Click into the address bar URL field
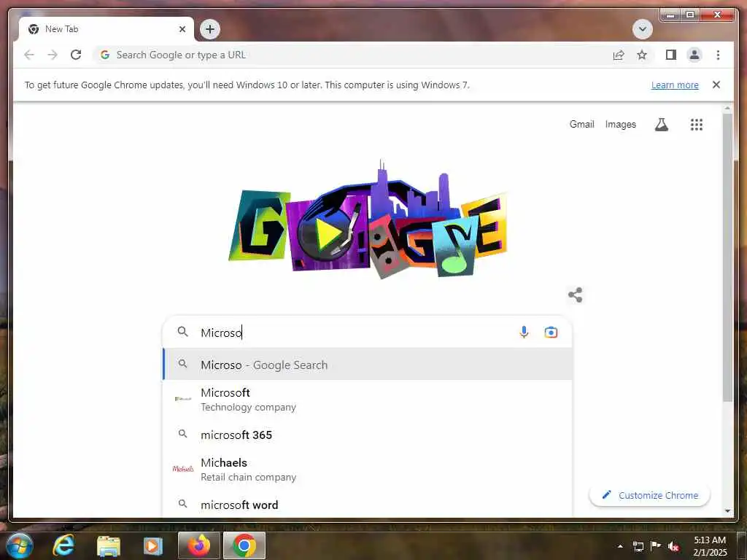The height and width of the screenshot is (560, 747). point(352,55)
